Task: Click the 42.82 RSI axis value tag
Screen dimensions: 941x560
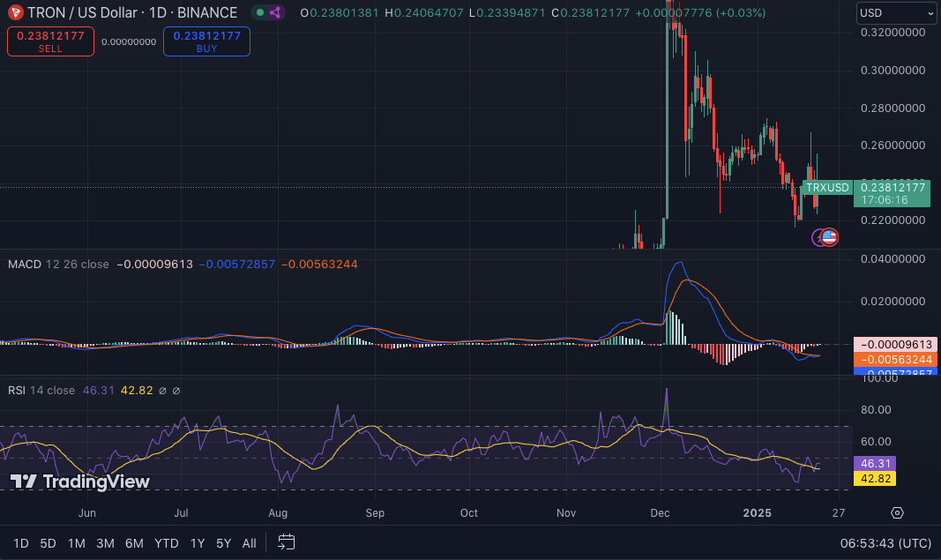Action: [875, 478]
